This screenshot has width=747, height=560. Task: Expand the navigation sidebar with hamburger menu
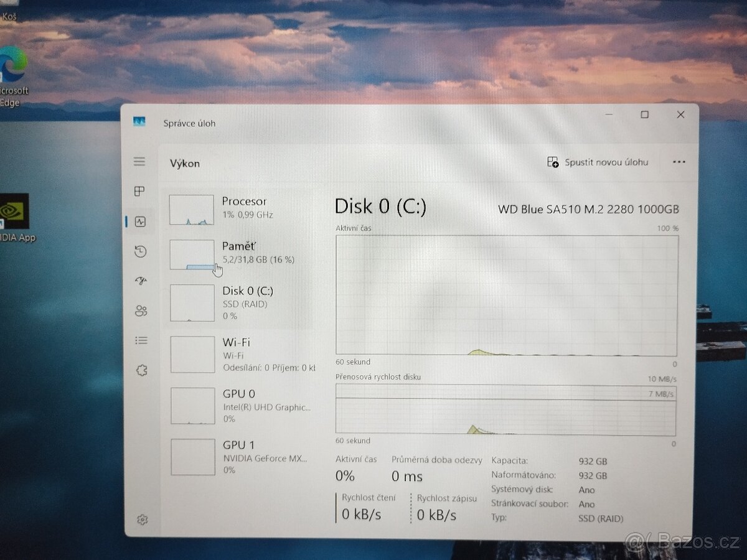139,161
